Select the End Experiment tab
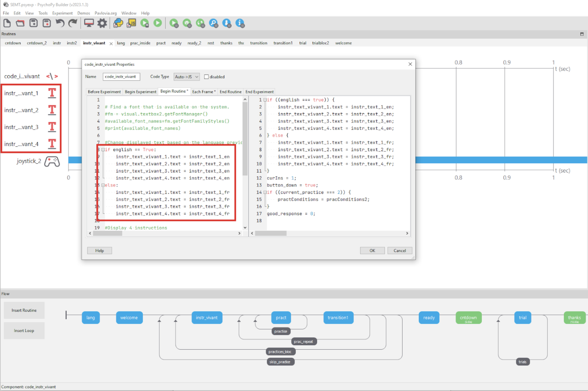This screenshot has height=391, width=588. (259, 91)
